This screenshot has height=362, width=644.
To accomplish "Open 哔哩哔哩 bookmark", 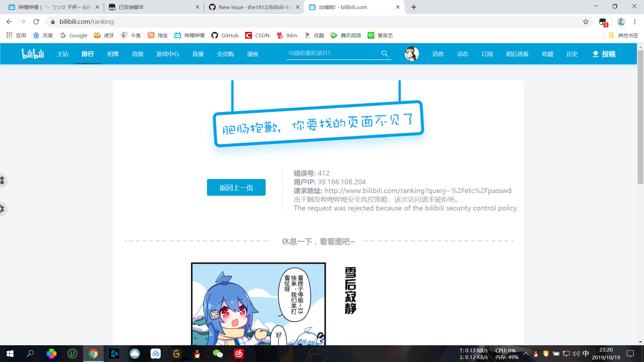I will [x=190, y=35].
